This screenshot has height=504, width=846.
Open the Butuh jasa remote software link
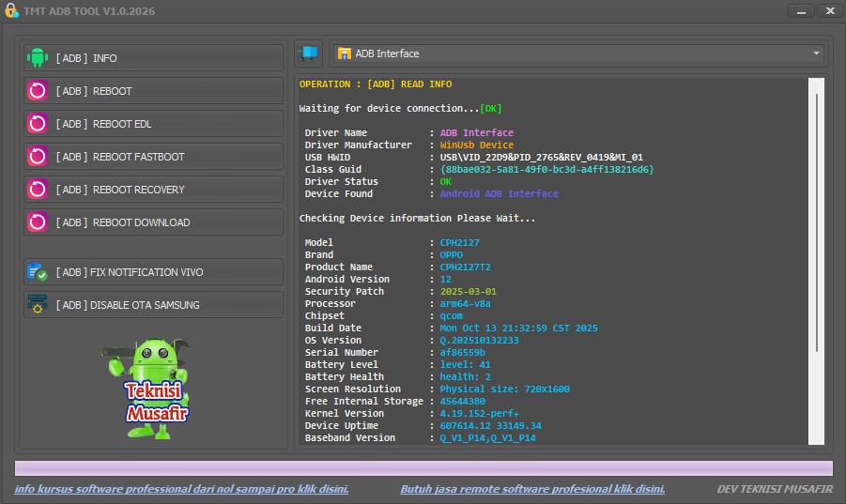[x=532, y=489]
